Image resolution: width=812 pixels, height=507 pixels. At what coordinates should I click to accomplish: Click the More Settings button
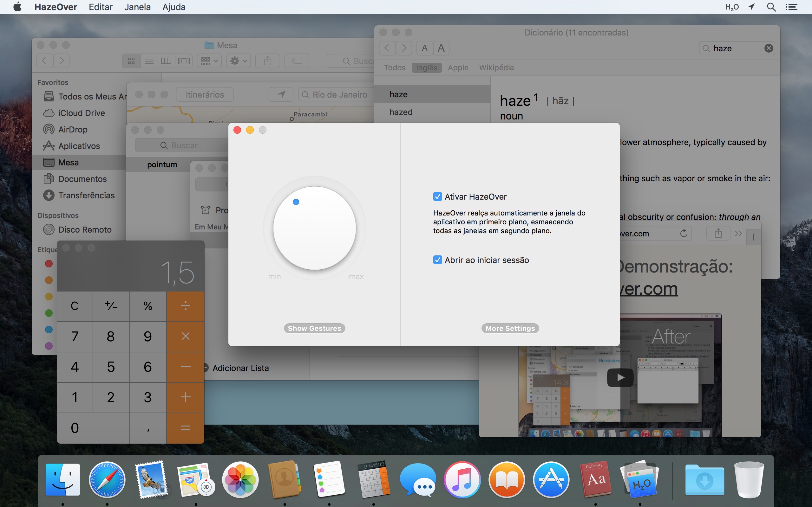tap(510, 328)
